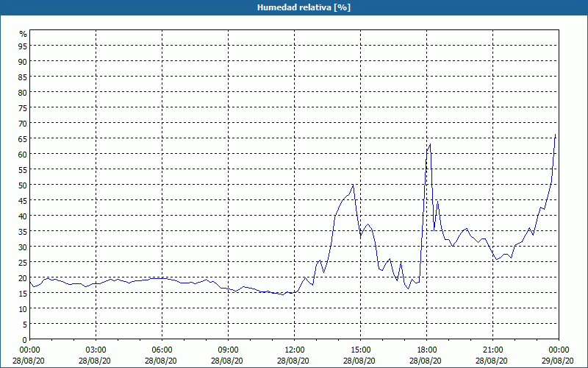Select the 50 vertical axis label
This screenshot has width=588, height=368.
click(x=23, y=185)
